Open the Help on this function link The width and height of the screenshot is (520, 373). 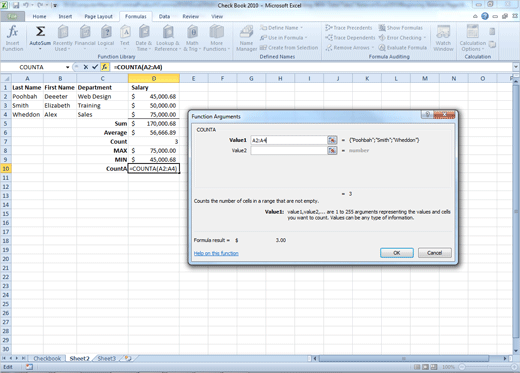tap(216, 253)
